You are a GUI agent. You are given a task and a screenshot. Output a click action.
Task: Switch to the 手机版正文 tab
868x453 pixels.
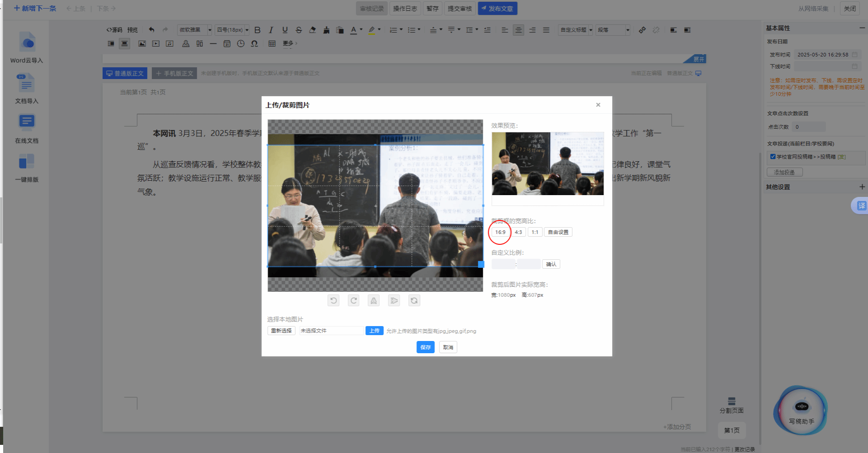coord(175,73)
